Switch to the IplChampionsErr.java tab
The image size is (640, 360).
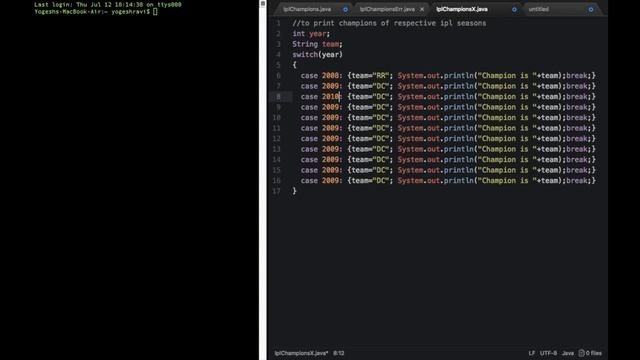[387, 9]
